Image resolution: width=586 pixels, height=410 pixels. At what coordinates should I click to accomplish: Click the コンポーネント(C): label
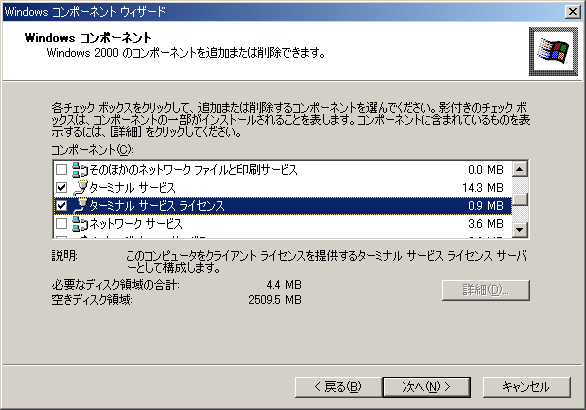[92, 150]
